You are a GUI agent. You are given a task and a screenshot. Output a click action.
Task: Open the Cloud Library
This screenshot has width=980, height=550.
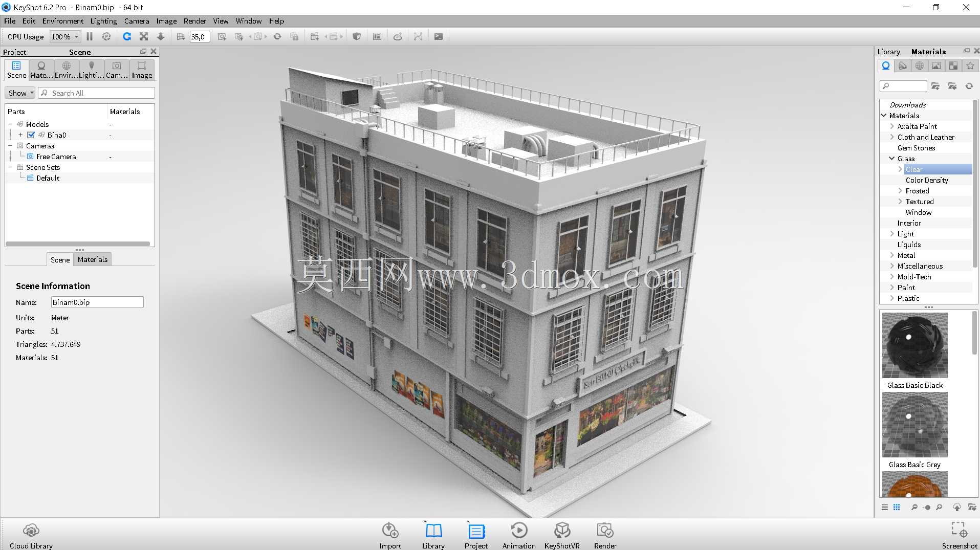click(x=31, y=535)
